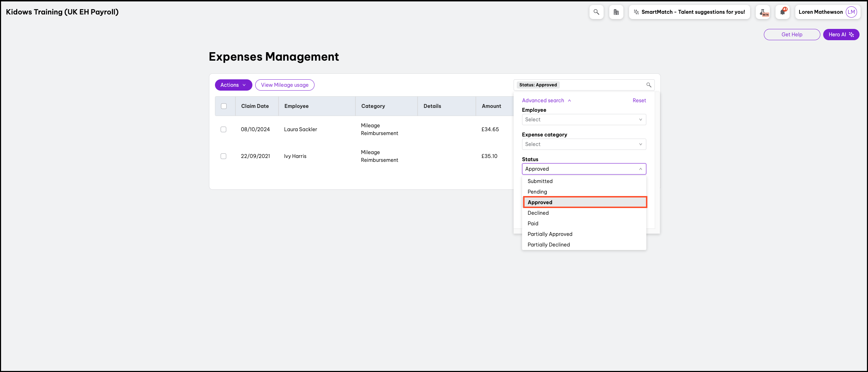The width and height of the screenshot is (868, 372).
Task: Choose Partially Approved status option
Action: [550, 234]
